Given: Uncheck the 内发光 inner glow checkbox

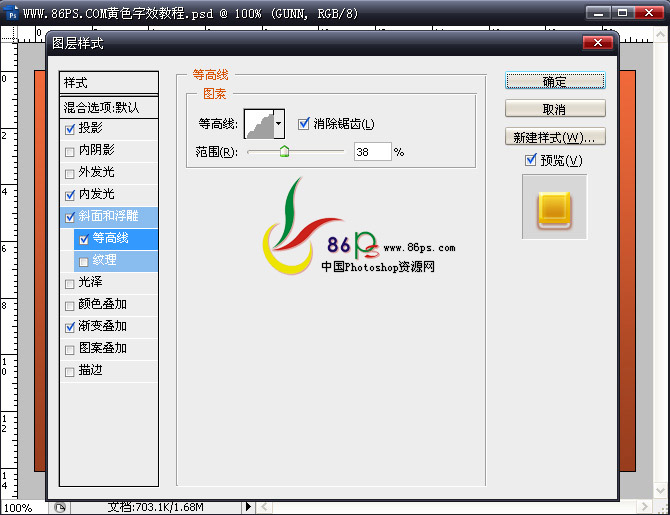Looking at the screenshot, I should [70, 195].
